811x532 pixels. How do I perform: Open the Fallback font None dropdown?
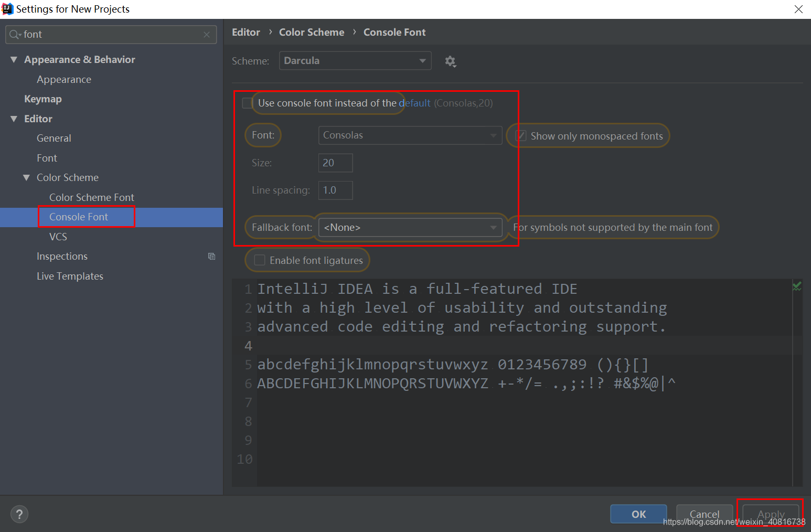click(410, 227)
